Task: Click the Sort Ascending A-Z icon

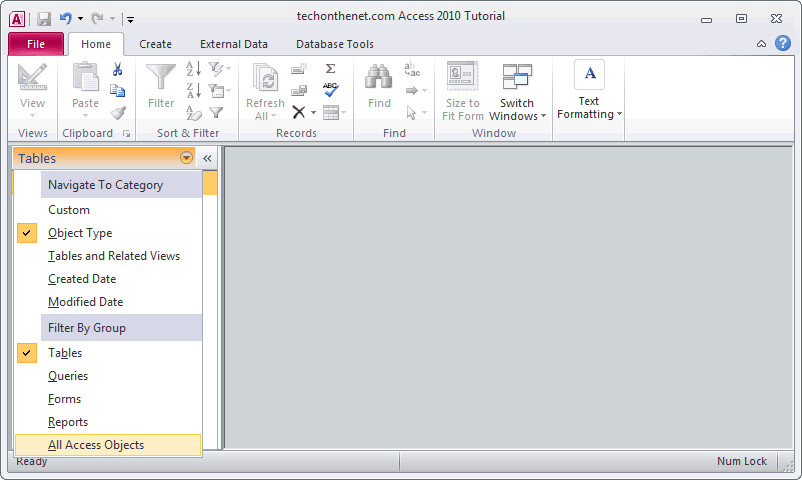Action: tap(194, 69)
